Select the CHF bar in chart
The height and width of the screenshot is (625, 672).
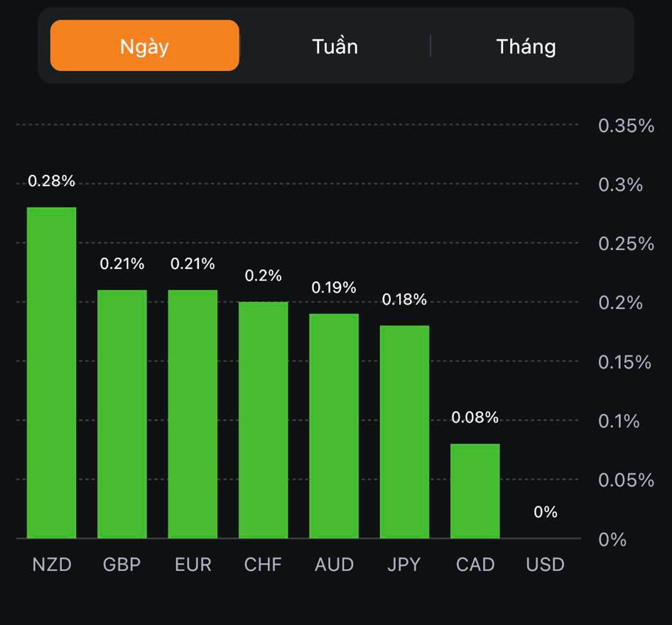coord(264,420)
